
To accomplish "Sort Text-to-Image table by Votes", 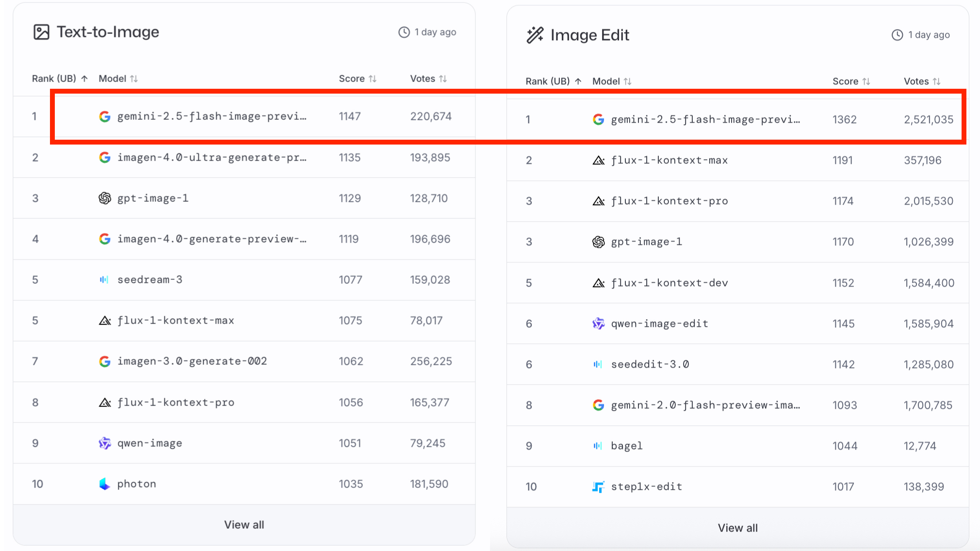I will [x=428, y=79].
